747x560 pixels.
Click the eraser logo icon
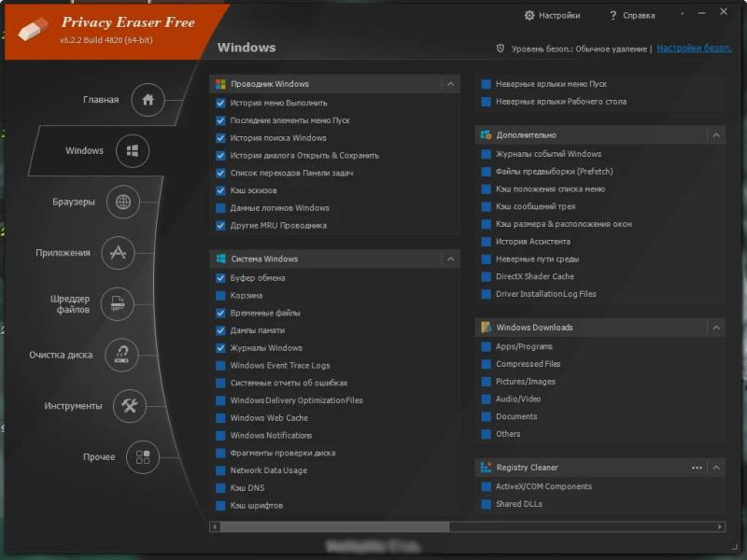[x=33, y=30]
